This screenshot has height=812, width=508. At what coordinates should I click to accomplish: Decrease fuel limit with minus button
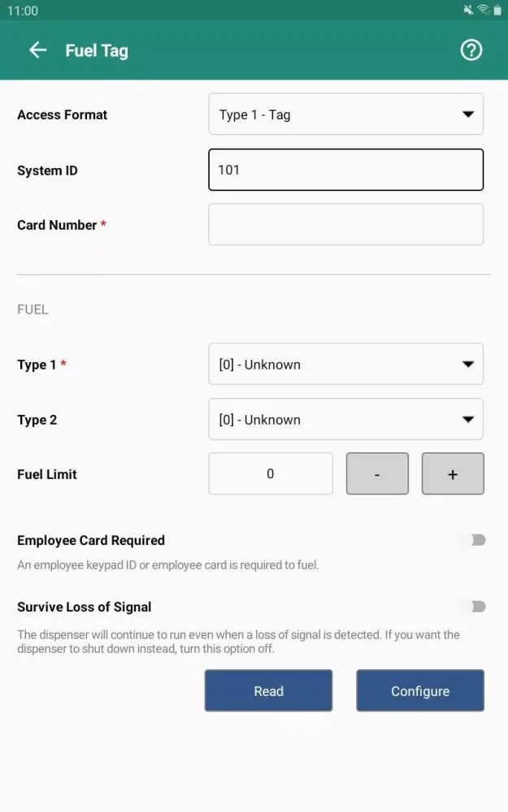(x=377, y=474)
